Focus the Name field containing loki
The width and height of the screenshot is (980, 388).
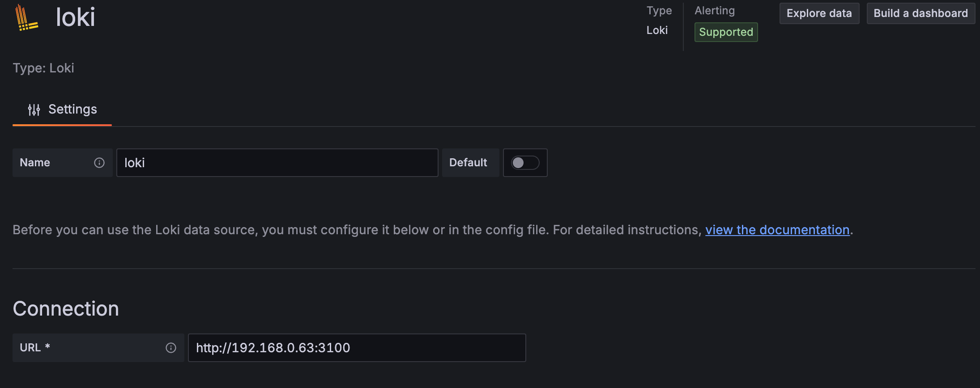point(277,163)
